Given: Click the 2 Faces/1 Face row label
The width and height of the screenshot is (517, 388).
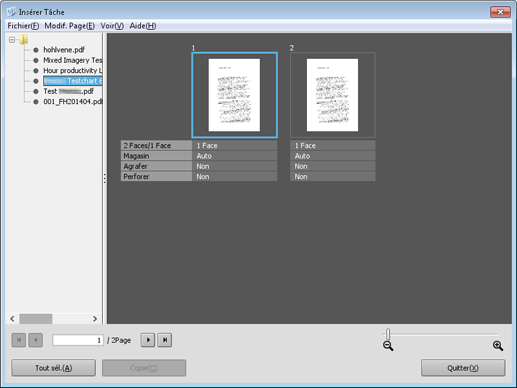Looking at the screenshot, I should coord(156,145).
